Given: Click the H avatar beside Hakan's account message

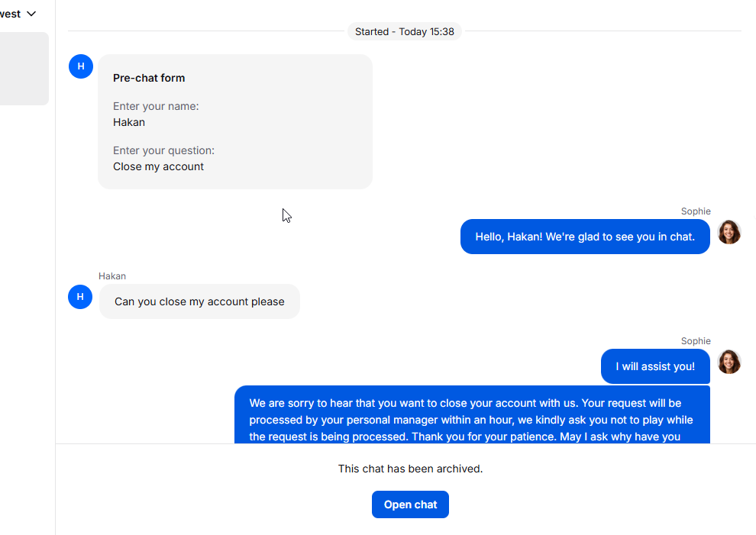Looking at the screenshot, I should [x=80, y=297].
